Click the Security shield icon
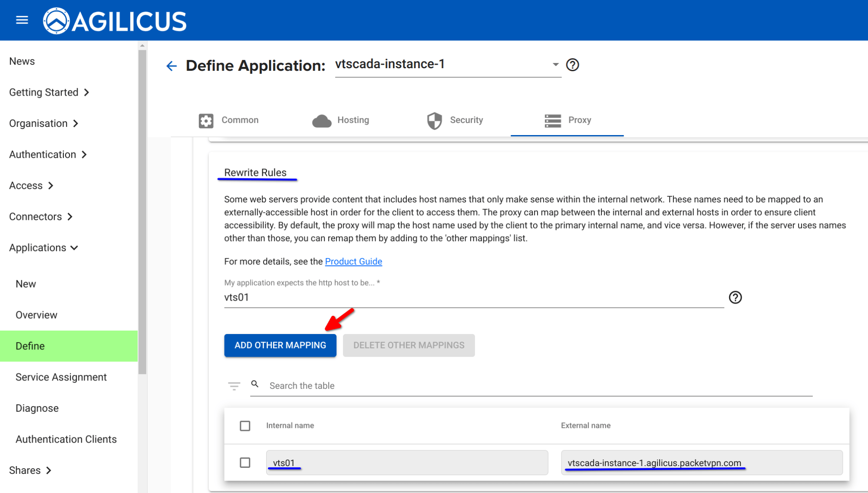The image size is (868, 493). pyautogui.click(x=434, y=120)
